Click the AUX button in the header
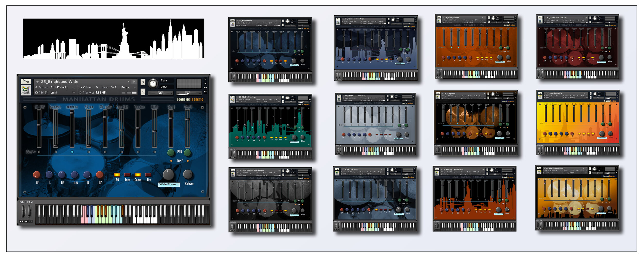The width and height of the screenshot is (644, 258). (205, 88)
